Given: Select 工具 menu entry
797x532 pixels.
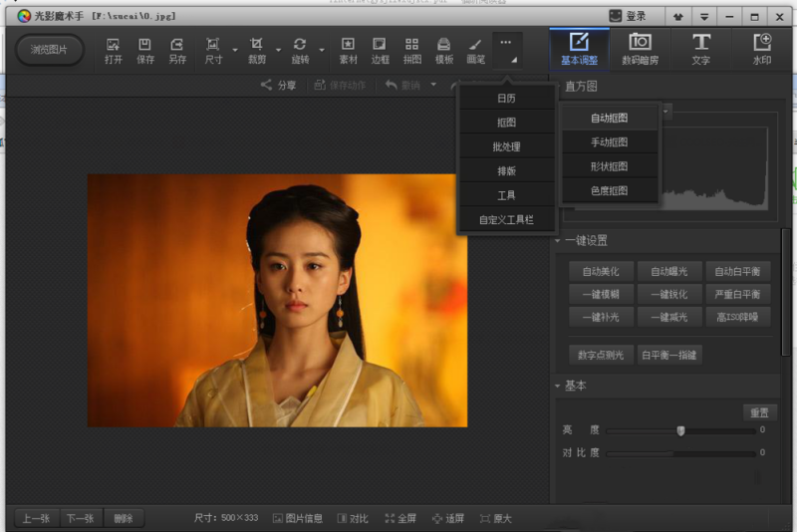Looking at the screenshot, I should coord(506,195).
